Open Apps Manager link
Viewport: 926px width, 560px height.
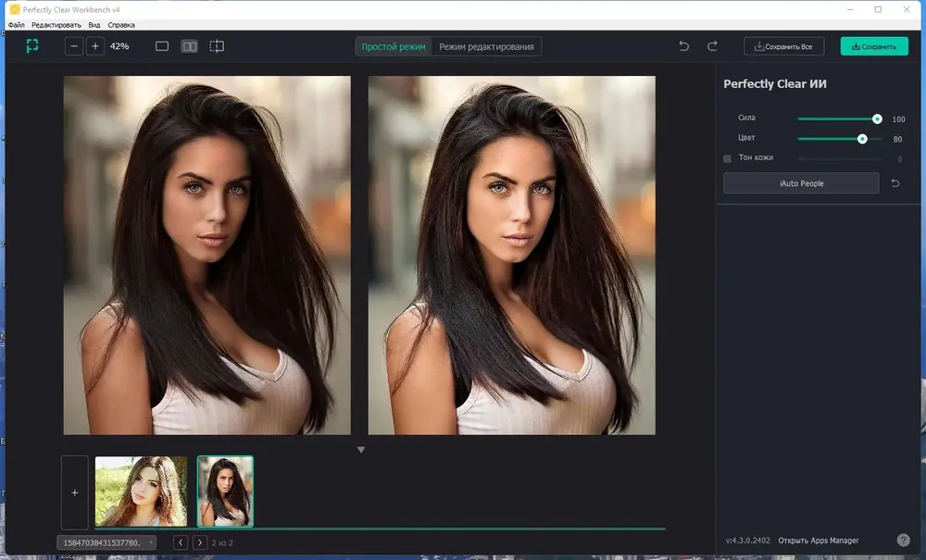click(x=818, y=541)
